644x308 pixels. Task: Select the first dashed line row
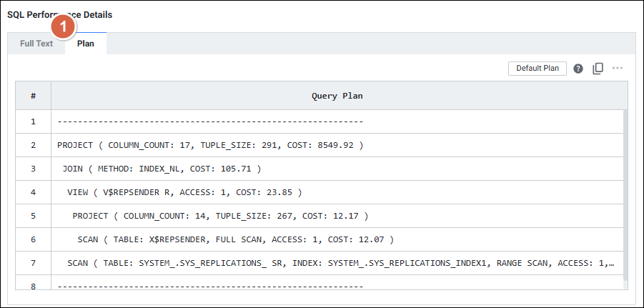click(x=210, y=121)
